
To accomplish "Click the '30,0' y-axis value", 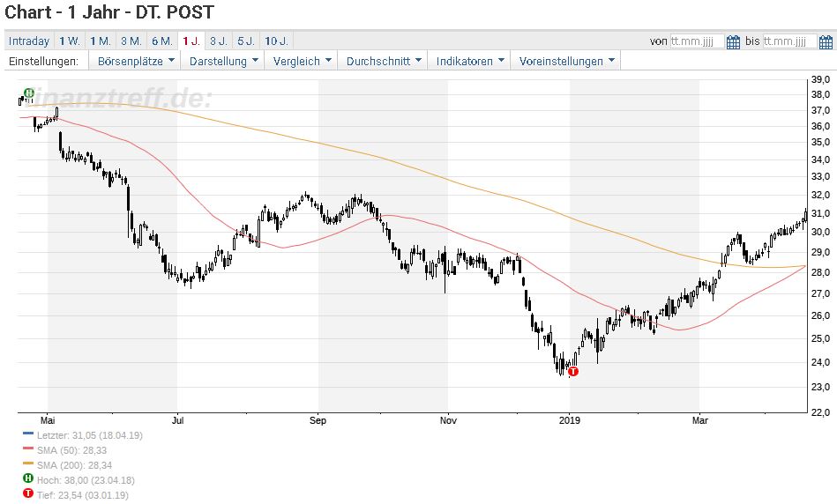I will [x=820, y=232].
